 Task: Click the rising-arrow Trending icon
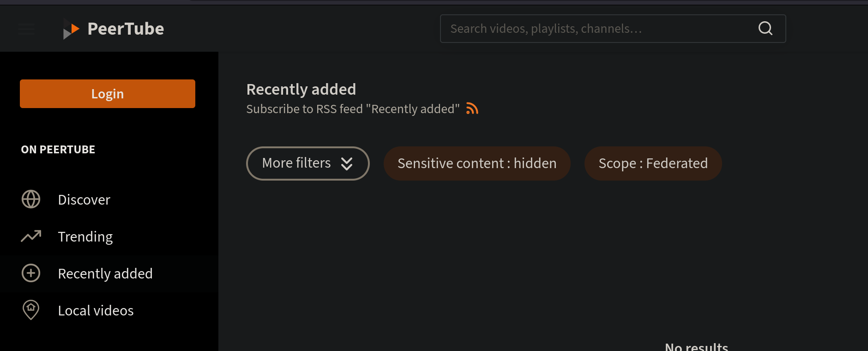click(31, 236)
